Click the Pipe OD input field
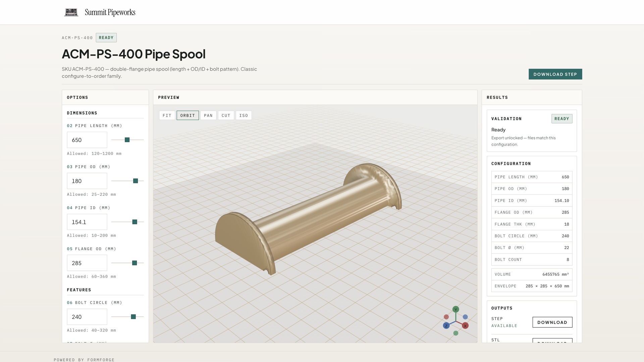The height and width of the screenshot is (362, 644). pos(87,181)
